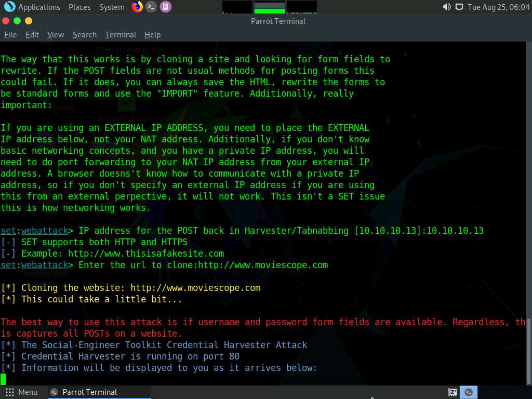Click the green terminal cursor block
Viewport: 532px width, 399px height.
3,379
